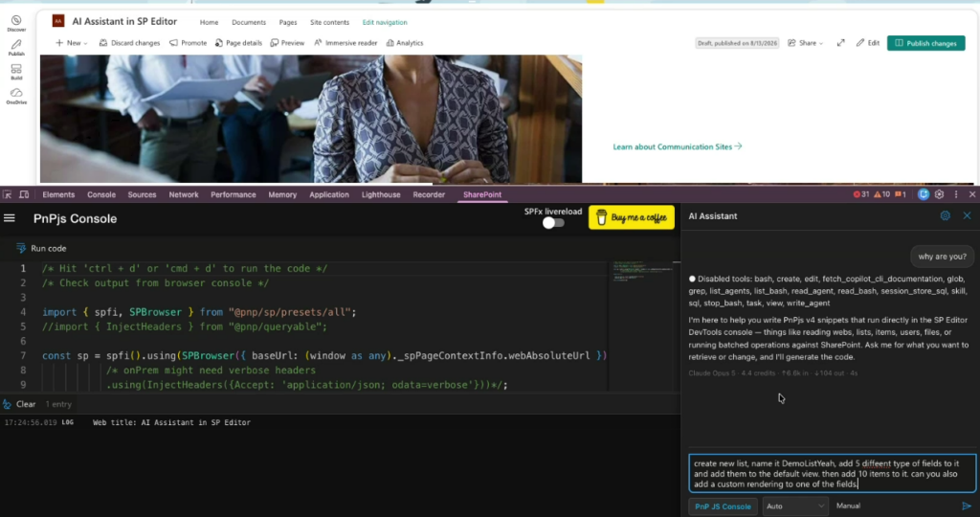Open DevTools settings gear
Viewport: 980px width, 517px height.
(x=940, y=195)
